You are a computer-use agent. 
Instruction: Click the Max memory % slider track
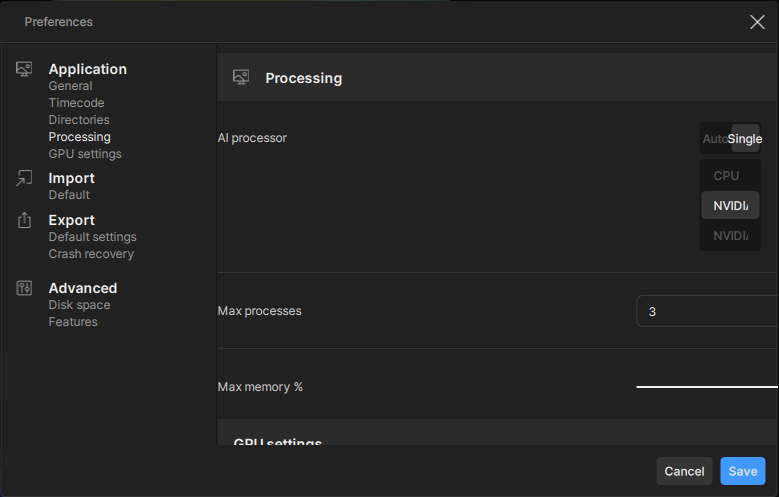click(706, 386)
